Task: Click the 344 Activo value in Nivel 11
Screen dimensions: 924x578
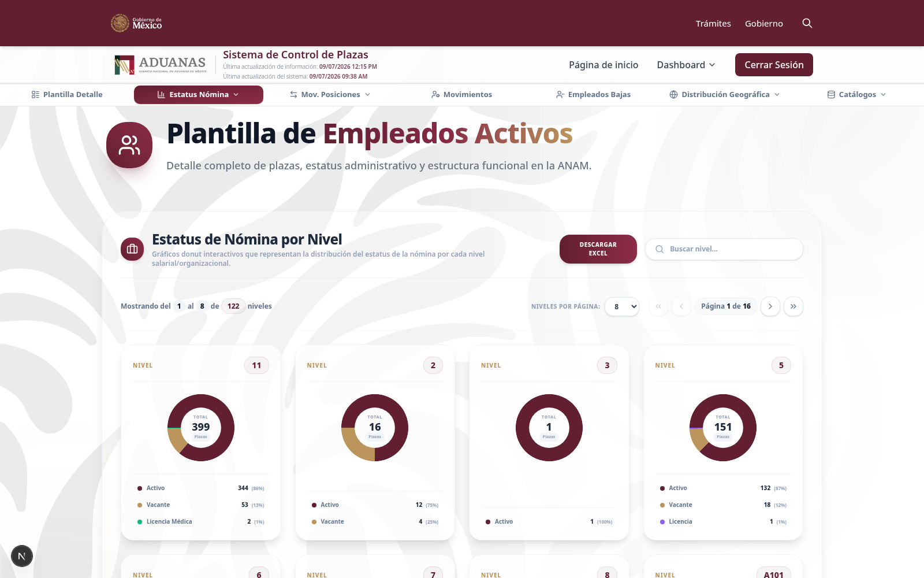Action: pos(243,488)
